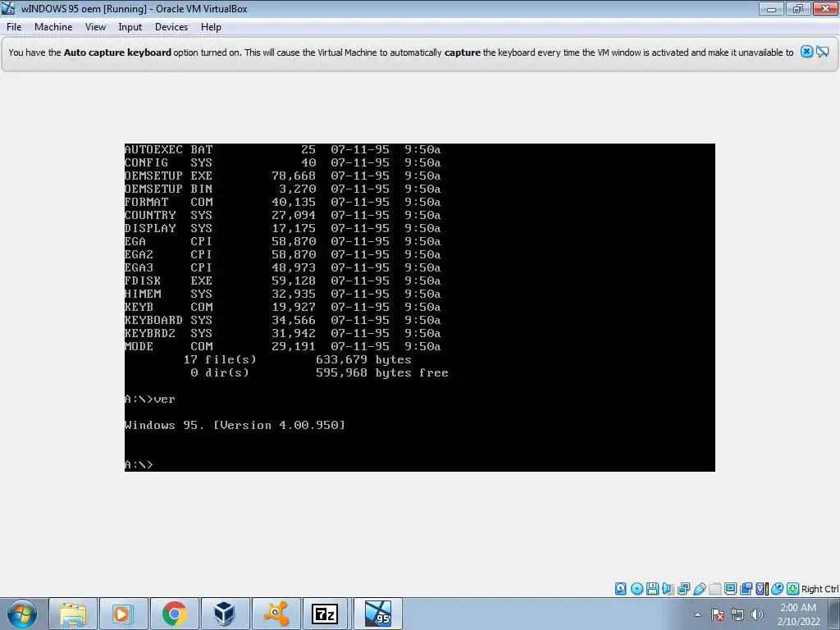Open 7-Zip from the taskbar
The width and height of the screenshot is (840, 630).
[x=325, y=614]
